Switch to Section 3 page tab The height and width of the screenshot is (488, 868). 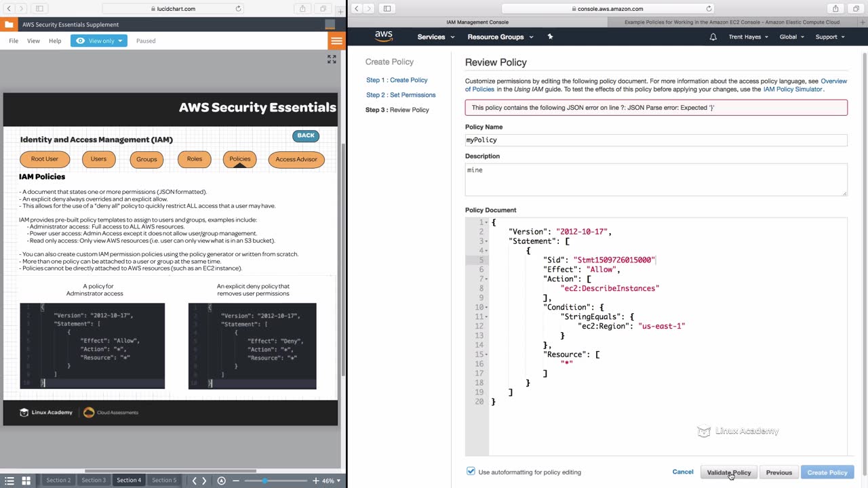(x=94, y=481)
